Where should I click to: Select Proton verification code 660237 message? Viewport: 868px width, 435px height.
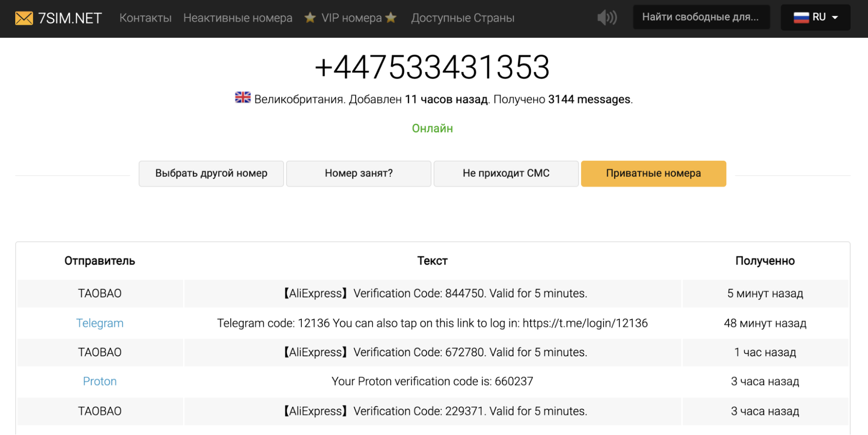(432, 382)
